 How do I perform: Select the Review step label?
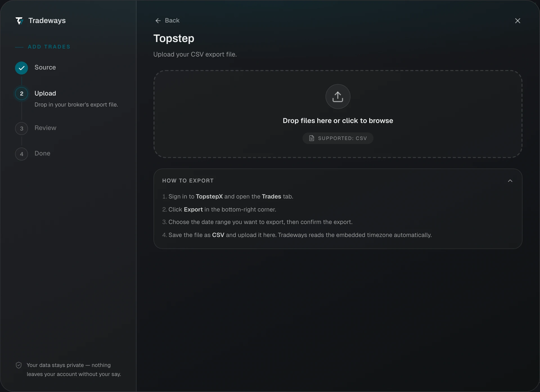click(x=46, y=128)
